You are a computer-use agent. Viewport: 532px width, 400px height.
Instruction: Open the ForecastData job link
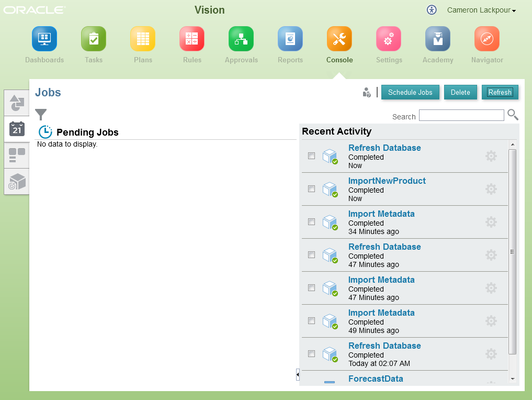[x=376, y=378]
